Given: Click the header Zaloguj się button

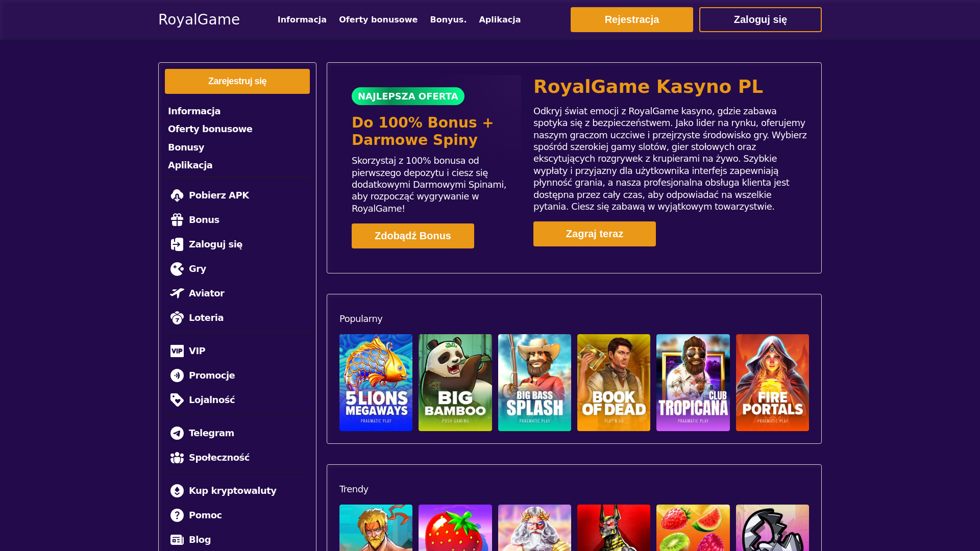Looking at the screenshot, I should tap(761, 20).
